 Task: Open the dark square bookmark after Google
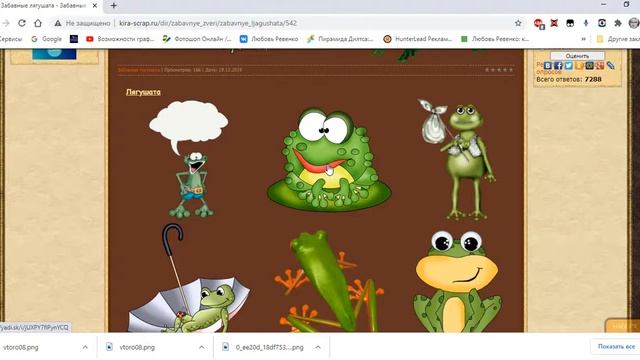[74, 39]
